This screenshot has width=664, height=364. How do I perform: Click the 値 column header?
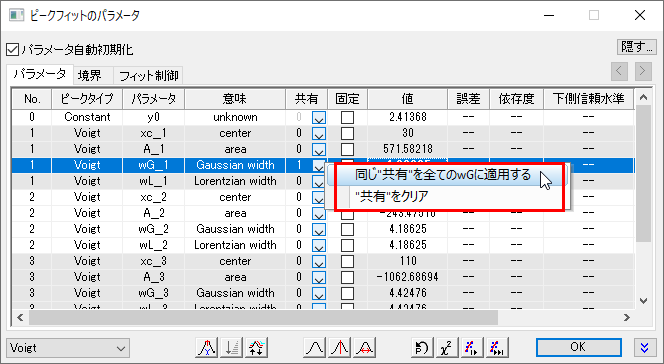tap(407, 99)
